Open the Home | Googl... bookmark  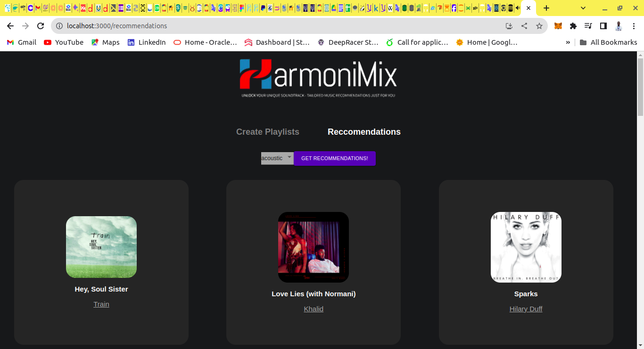[x=487, y=42]
